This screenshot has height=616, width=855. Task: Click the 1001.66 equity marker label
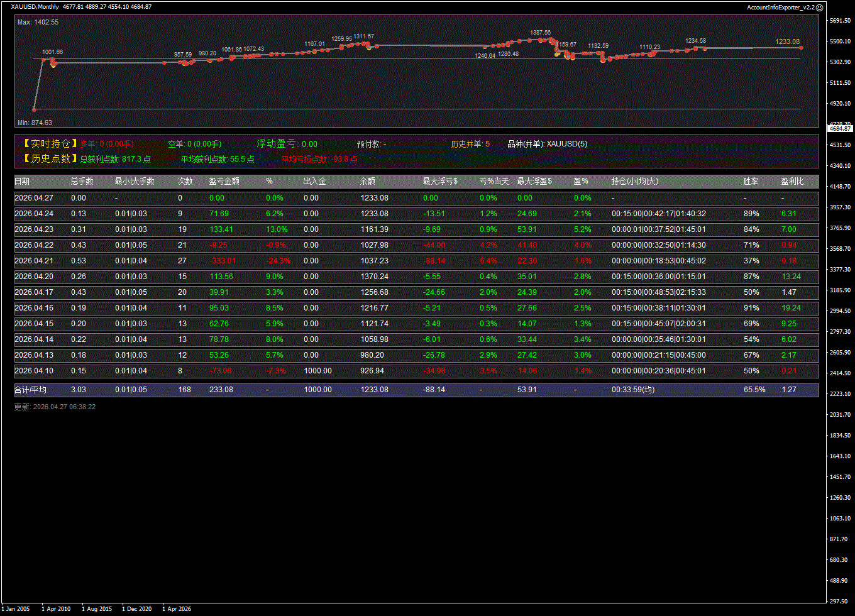[52, 52]
